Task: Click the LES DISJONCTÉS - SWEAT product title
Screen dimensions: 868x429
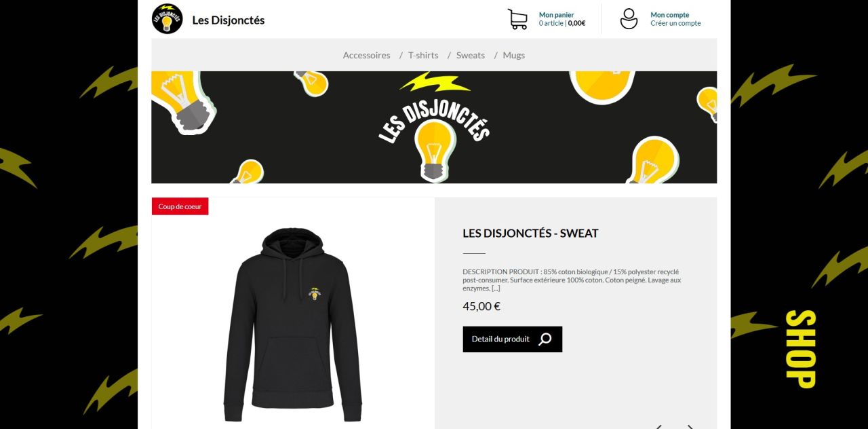Action: (531, 233)
